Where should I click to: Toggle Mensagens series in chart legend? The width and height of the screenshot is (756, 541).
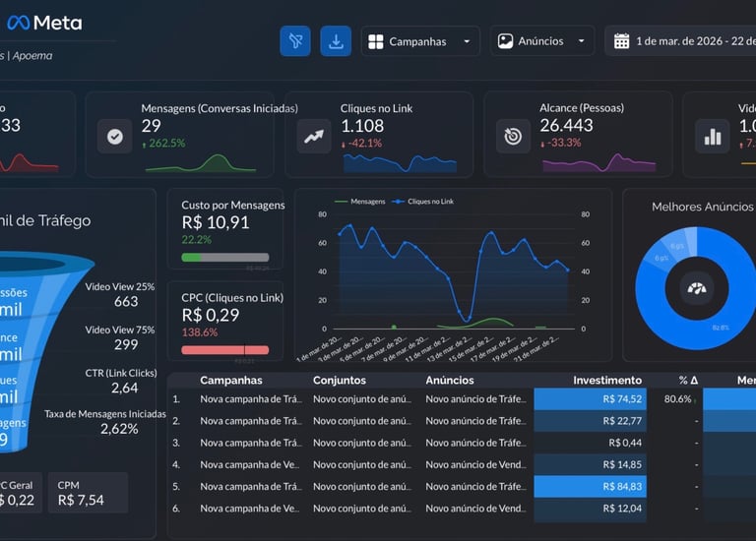[359, 202]
